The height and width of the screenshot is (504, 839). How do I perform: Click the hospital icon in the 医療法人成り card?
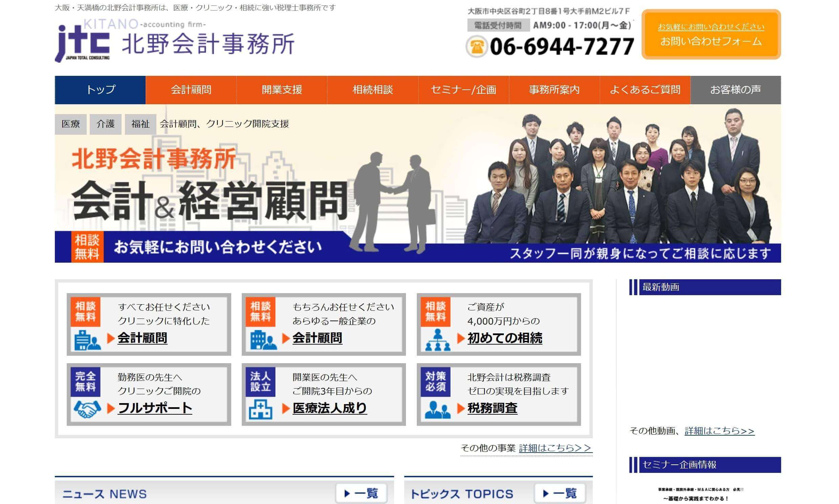point(260,409)
